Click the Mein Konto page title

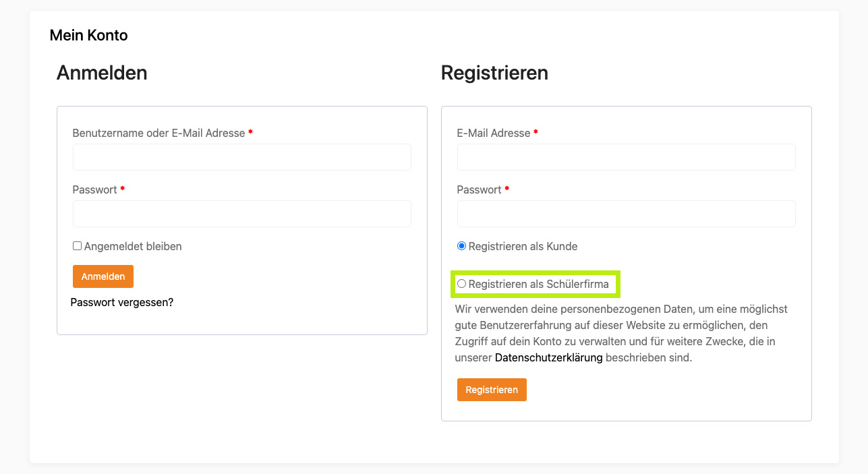tap(89, 35)
